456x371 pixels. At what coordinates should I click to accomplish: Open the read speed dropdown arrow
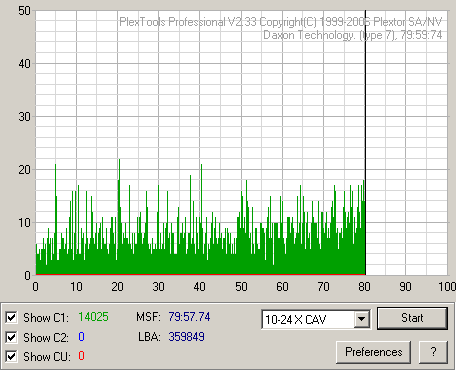[x=361, y=319]
